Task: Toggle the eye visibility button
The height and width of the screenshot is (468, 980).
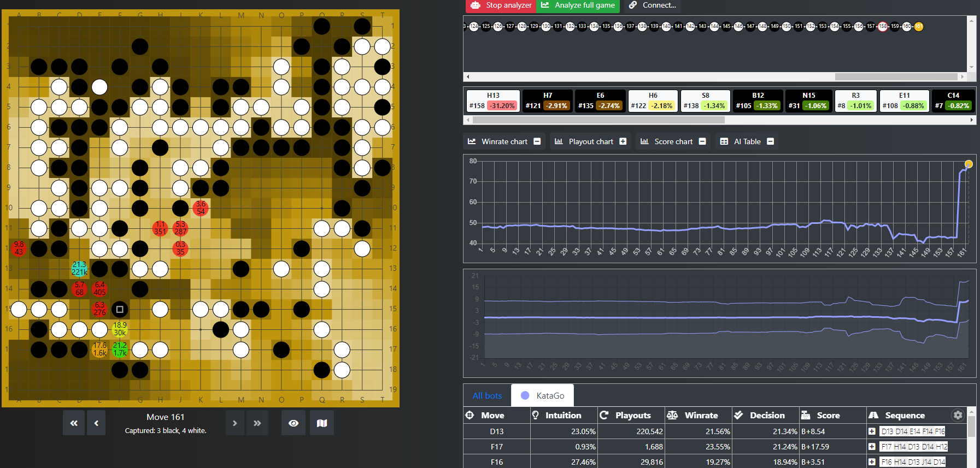Action: point(294,423)
